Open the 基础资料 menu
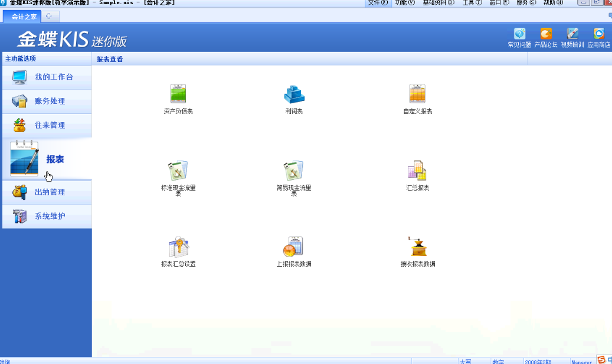Screen dimensions: 612x364 [438, 3]
